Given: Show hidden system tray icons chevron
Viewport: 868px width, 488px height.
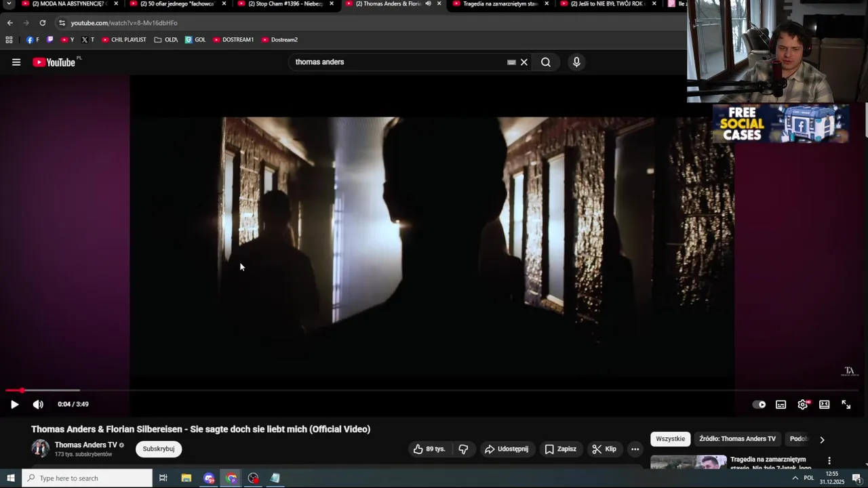Looking at the screenshot, I should 795,479.
